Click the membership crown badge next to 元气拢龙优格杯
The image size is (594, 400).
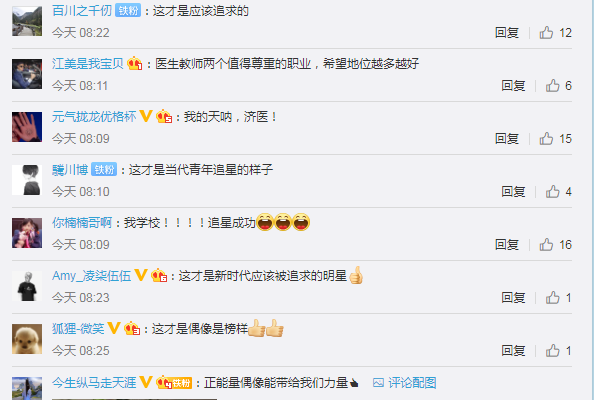(164, 116)
